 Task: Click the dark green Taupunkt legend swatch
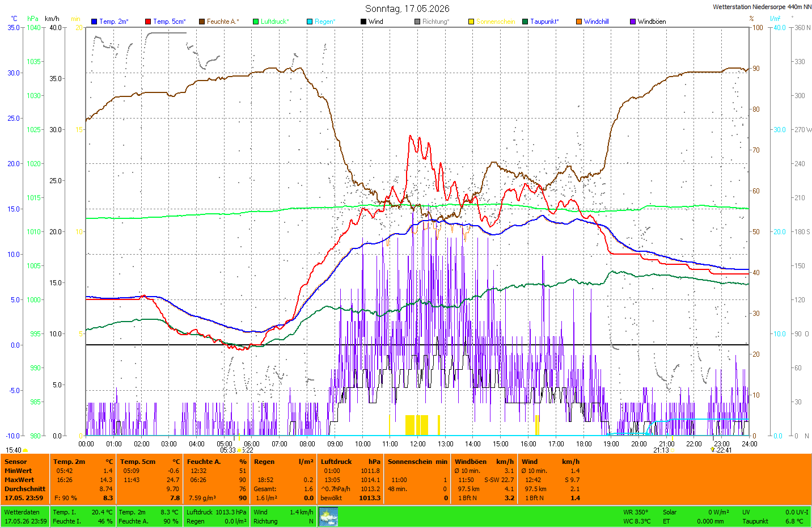coord(525,22)
